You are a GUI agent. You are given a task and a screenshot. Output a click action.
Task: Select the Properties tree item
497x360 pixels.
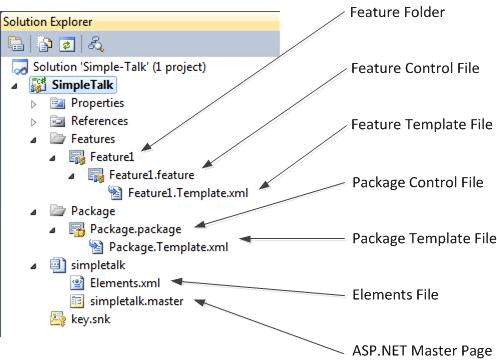98,103
